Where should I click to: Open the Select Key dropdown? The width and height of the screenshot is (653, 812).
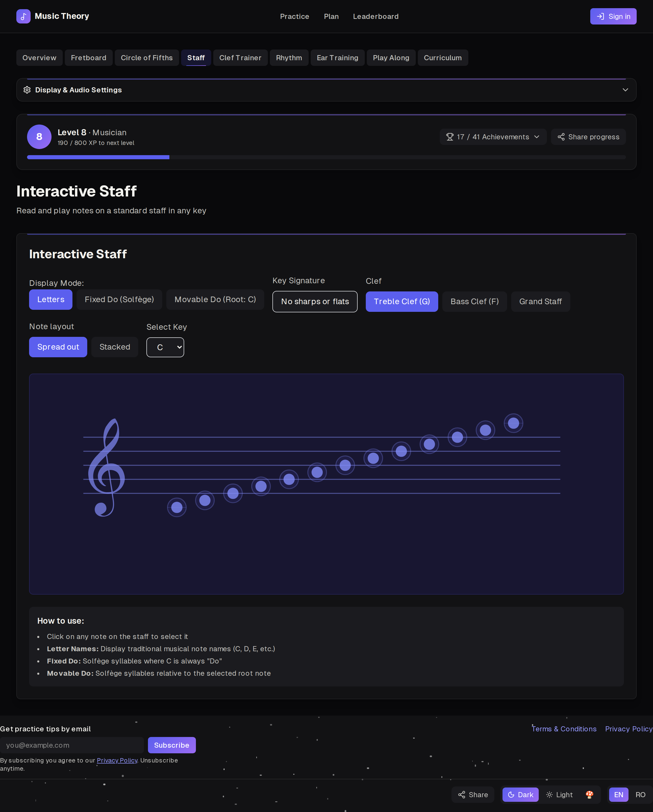(165, 347)
